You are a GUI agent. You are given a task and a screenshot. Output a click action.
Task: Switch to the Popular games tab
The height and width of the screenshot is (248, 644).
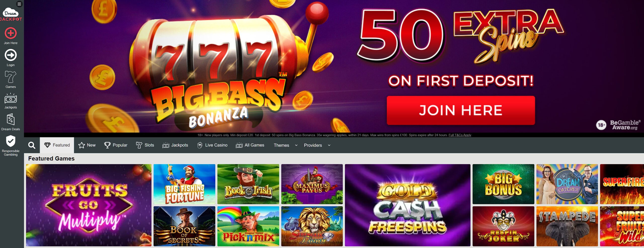click(x=116, y=145)
